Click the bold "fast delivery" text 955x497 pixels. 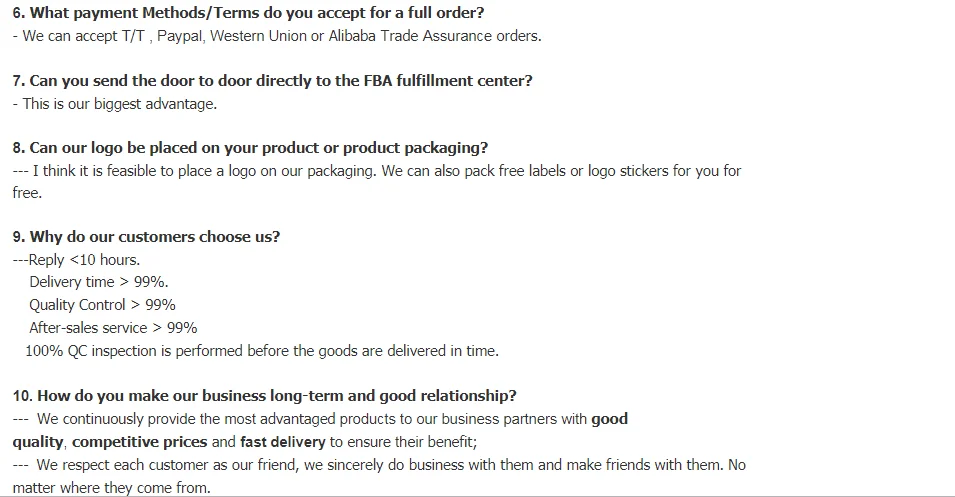(283, 441)
